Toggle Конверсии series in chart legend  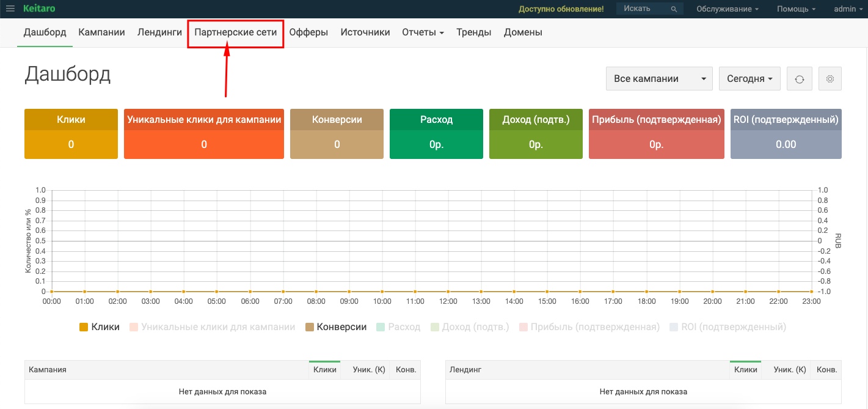tap(336, 327)
